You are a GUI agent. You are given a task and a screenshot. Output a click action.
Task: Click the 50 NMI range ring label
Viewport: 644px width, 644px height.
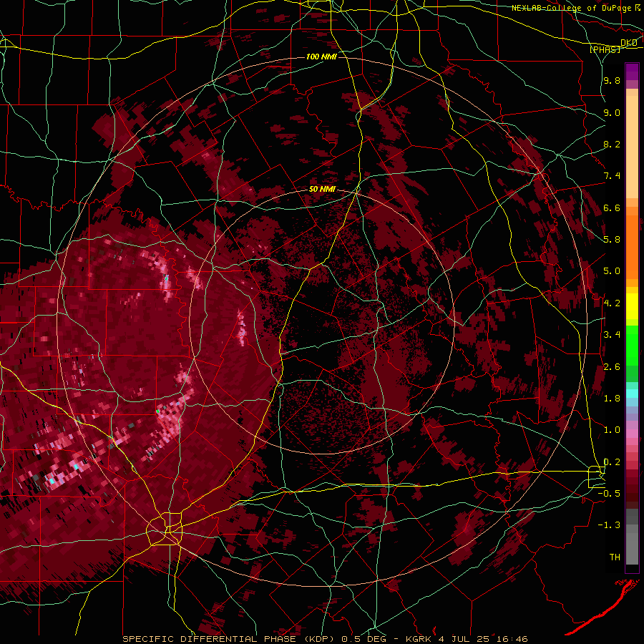(x=322, y=189)
